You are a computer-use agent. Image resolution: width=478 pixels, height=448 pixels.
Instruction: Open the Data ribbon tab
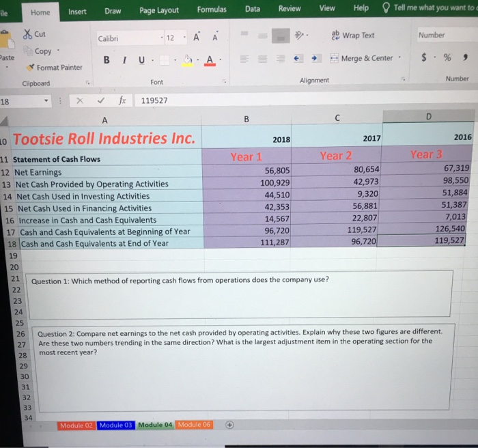[253, 9]
